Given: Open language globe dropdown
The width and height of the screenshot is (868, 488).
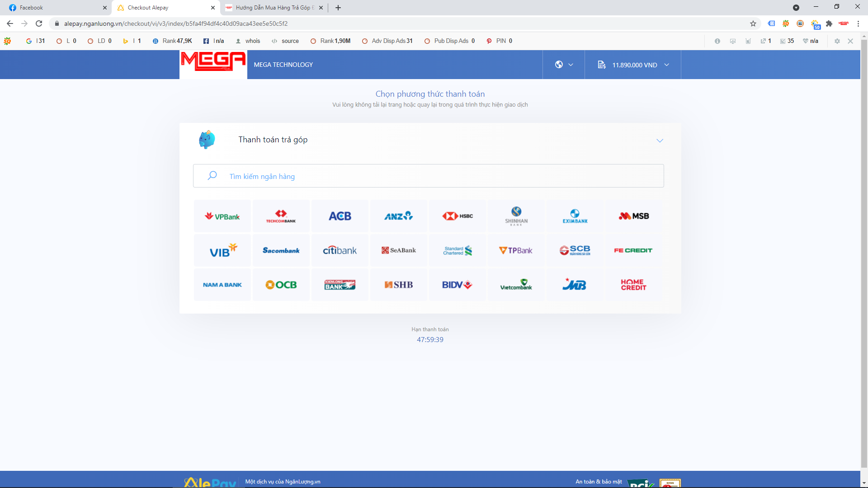Looking at the screenshot, I should click(564, 65).
